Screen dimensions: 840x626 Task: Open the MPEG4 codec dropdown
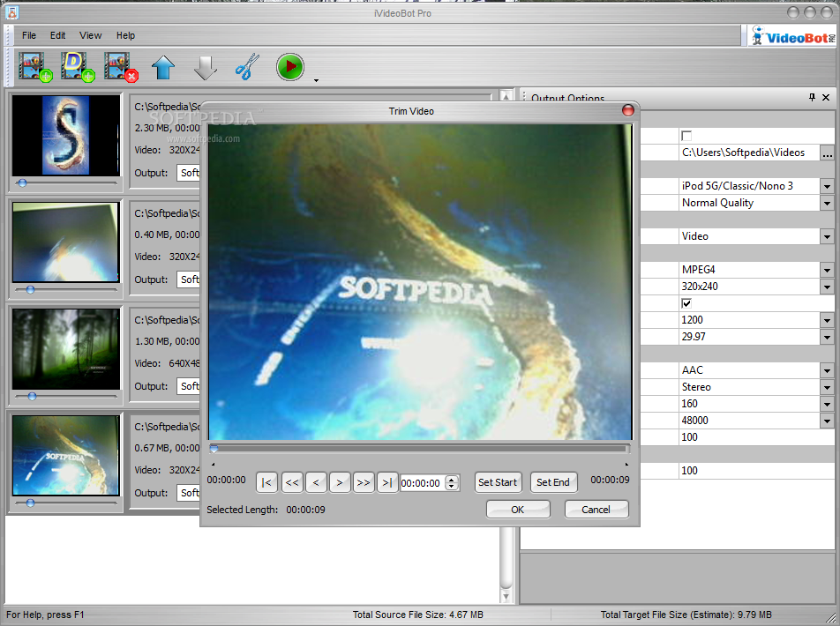(827, 270)
